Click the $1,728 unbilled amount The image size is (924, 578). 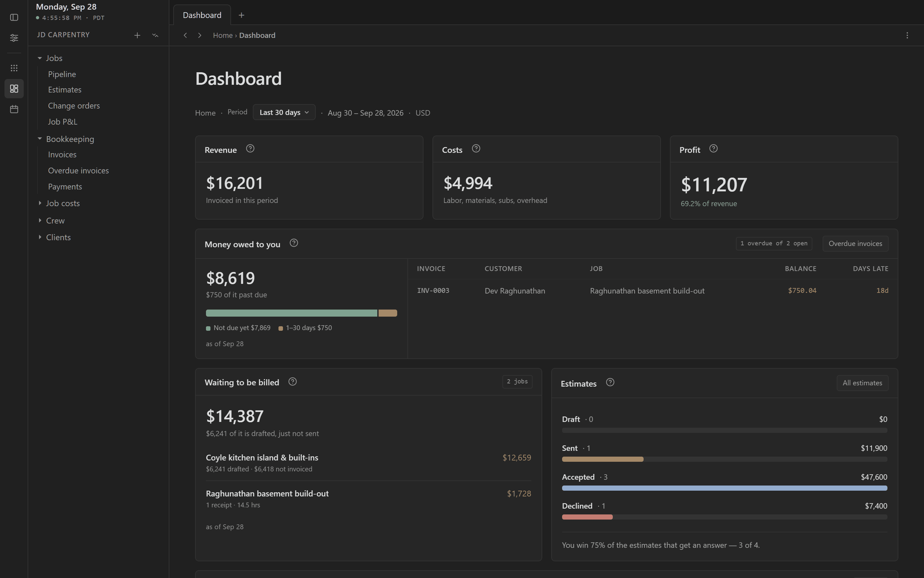pyautogui.click(x=519, y=494)
